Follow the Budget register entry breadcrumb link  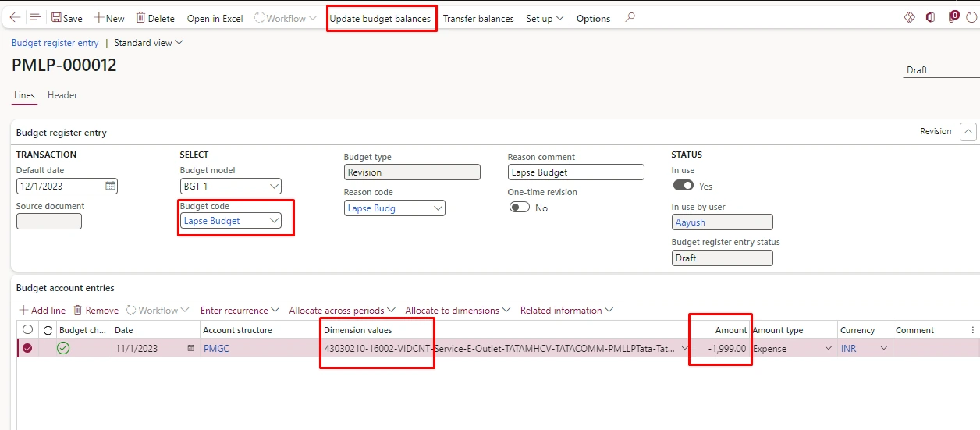pos(55,43)
